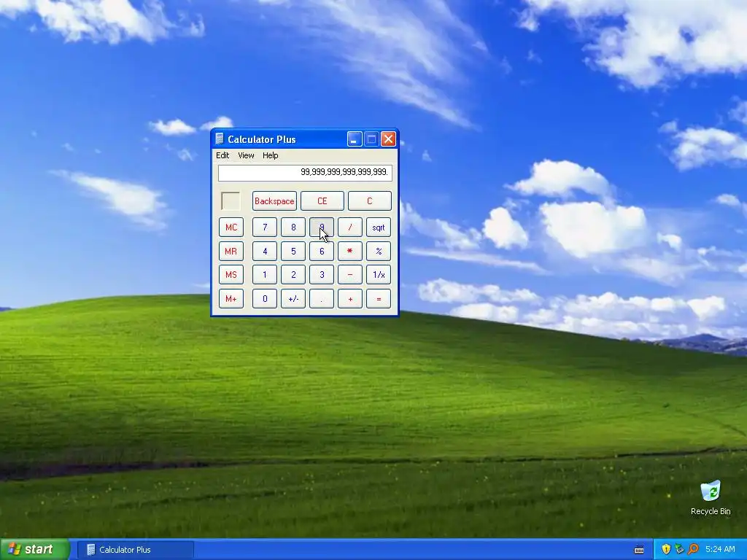Select Calculator Plus in the taskbar
The width and height of the screenshot is (747, 560).
(x=135, y=550)
